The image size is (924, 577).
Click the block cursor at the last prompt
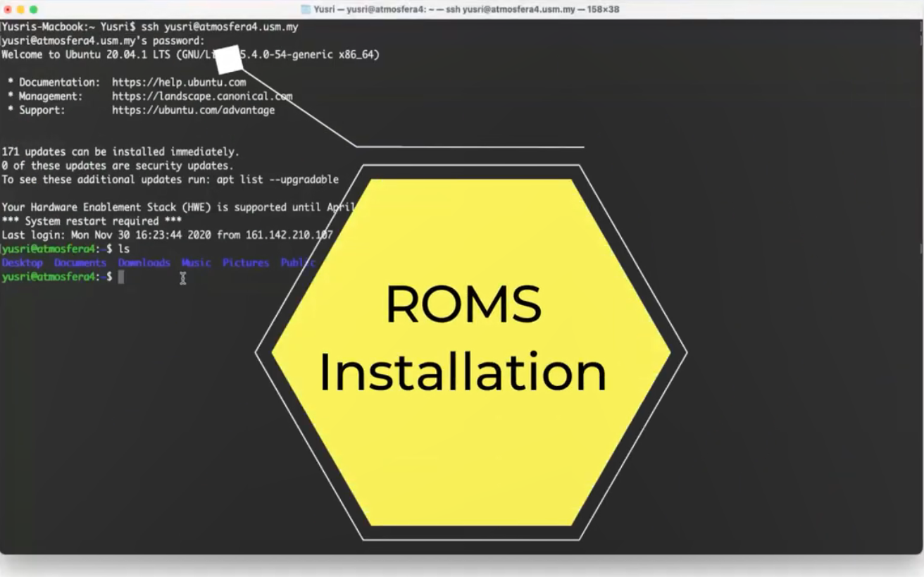point(121,277)
